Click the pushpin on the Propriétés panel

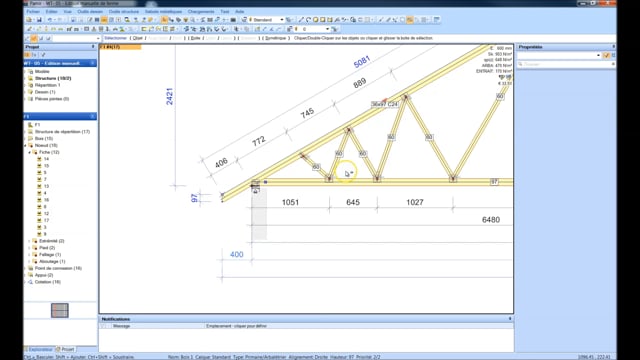(x=613, y=47)
